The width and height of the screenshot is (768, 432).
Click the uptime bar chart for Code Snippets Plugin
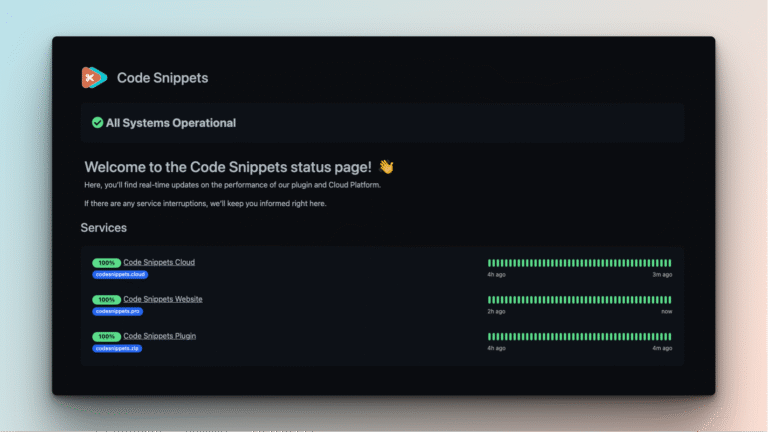point(579,336)
